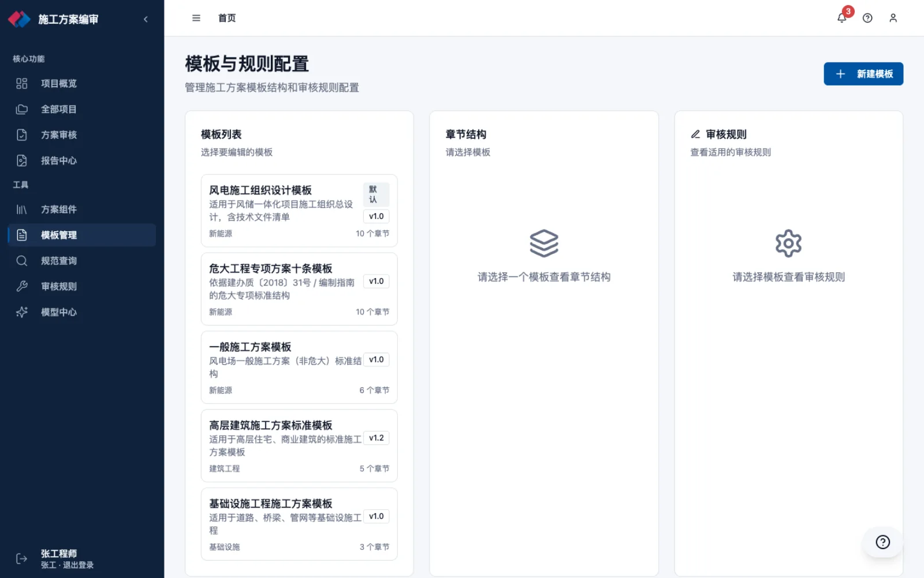
Task: Open 全部项目 menu item
Action: pos(82,109)
